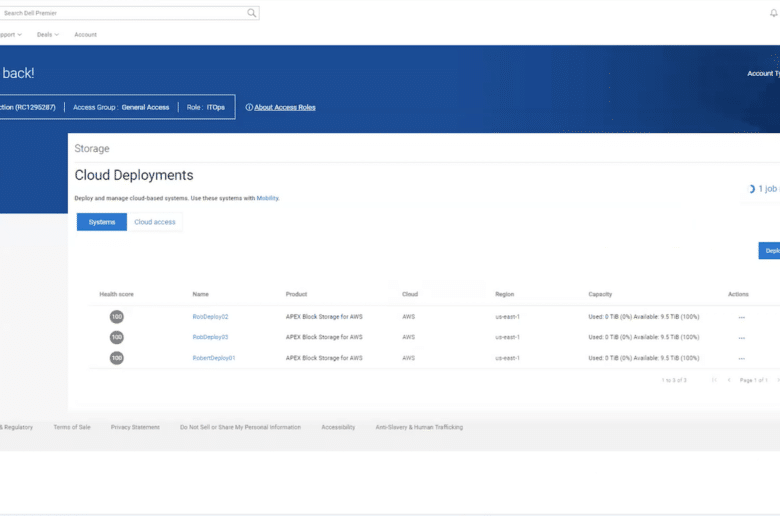
Task: Open RobertDeploy01 system link
Action: click(x=214, y=358)
